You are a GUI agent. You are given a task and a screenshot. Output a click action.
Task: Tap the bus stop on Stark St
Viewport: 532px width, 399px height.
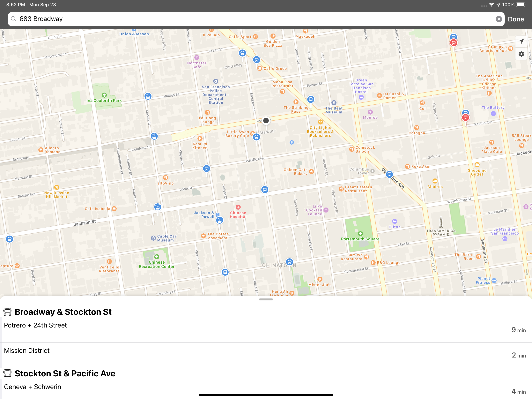point(256,137)
